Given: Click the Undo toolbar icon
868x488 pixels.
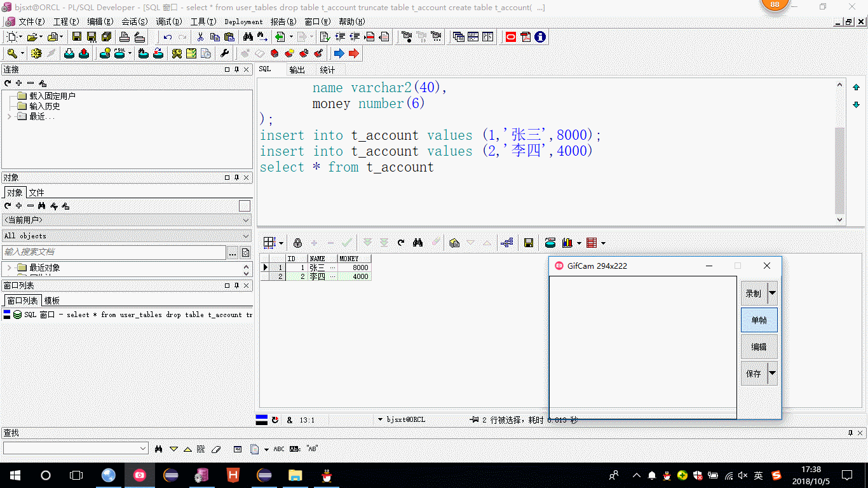Looking at the screenshot, I should point(167,37).
